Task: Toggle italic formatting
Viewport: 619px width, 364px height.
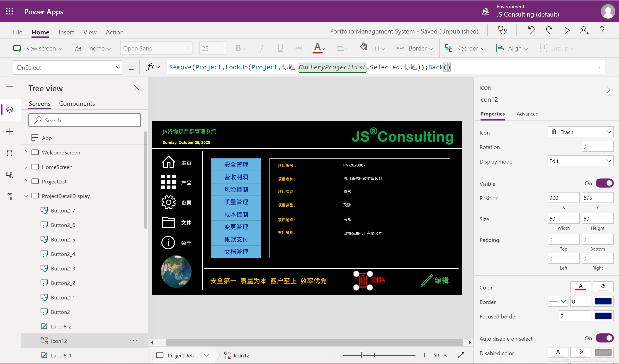Action: coord(262,48)
